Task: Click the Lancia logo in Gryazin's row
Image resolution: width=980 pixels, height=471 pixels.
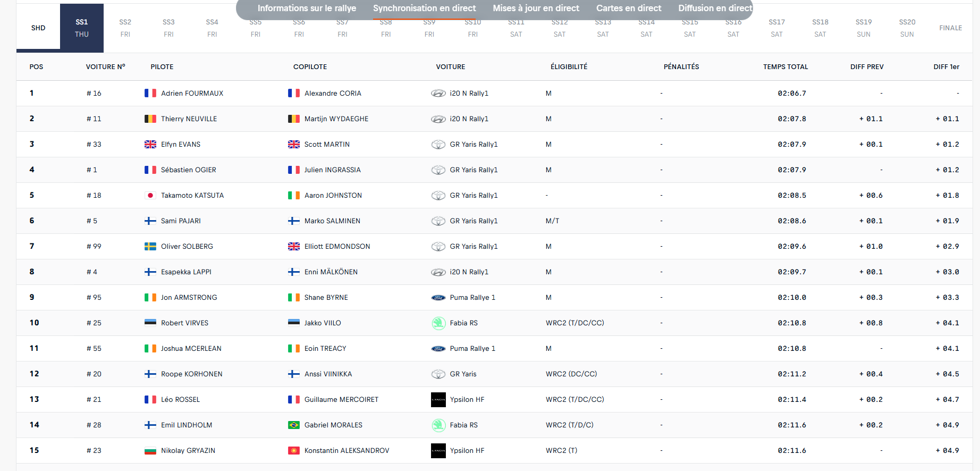Action: click(438, 450)
